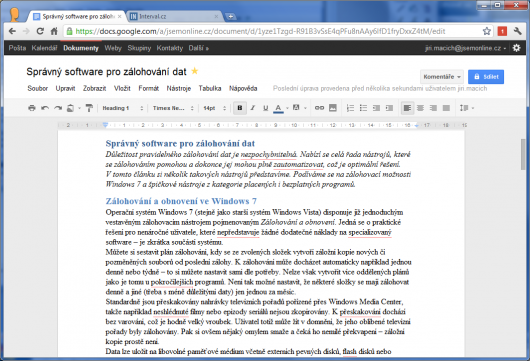The height and width of the screenshot is (361, 530).
Task: Open the Nástroje menu
Action: click(x=178, y=88)
